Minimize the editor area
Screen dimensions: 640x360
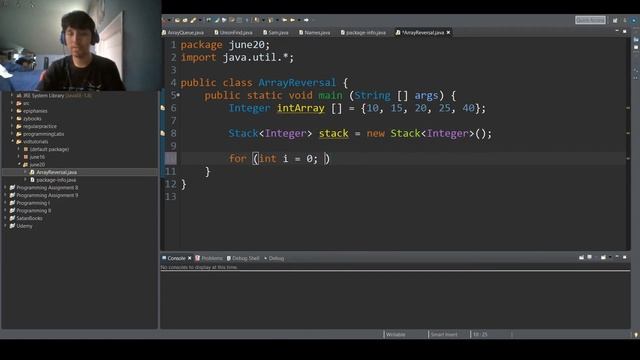point(617,31)
